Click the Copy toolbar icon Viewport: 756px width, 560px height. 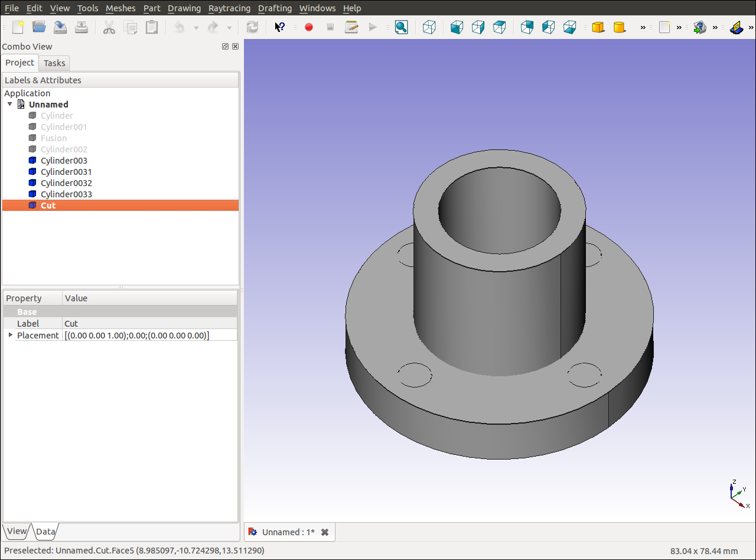point(131,27)
